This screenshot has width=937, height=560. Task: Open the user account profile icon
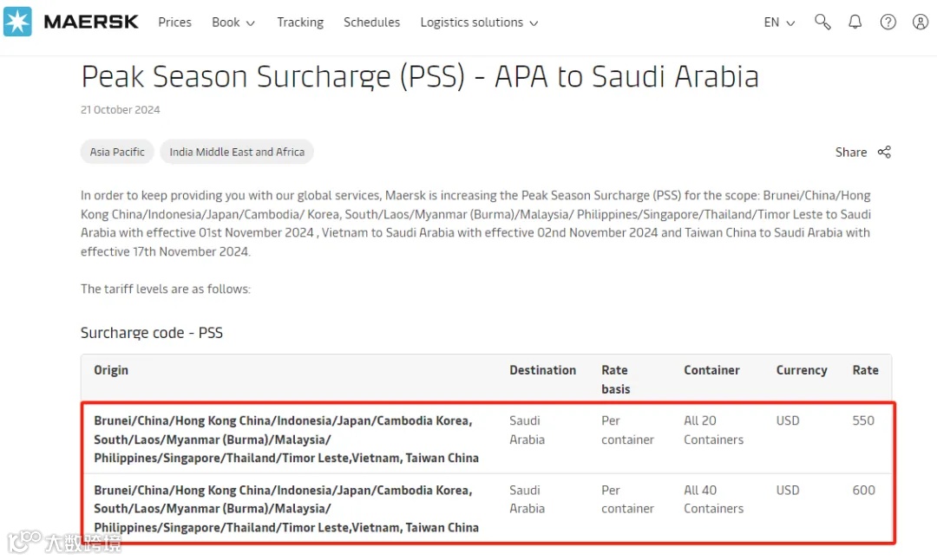(921, 23)
